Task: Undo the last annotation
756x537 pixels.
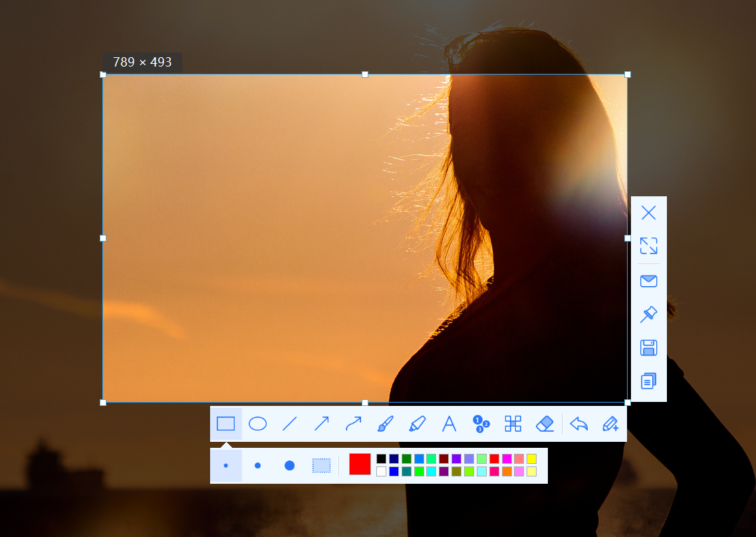Action: 579,424
